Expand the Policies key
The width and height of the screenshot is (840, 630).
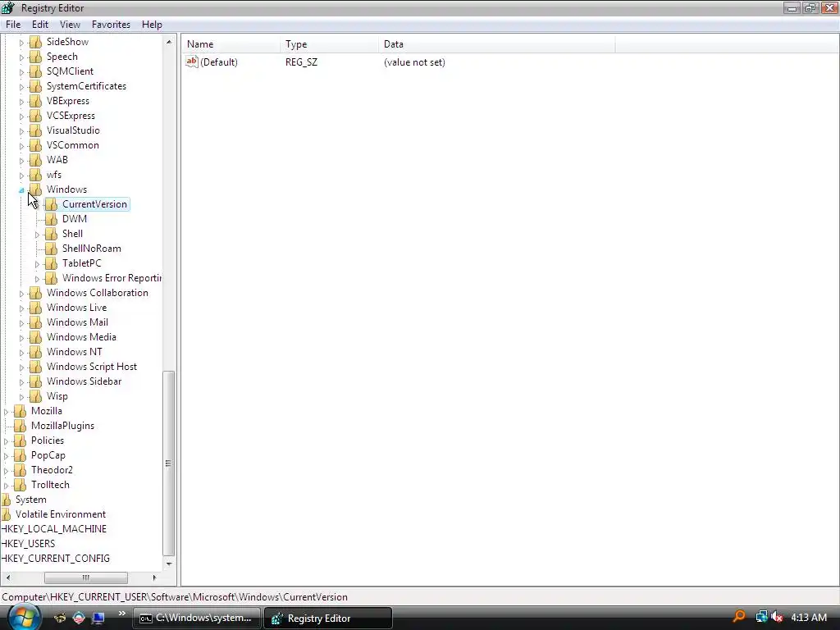tap(6, 441)
